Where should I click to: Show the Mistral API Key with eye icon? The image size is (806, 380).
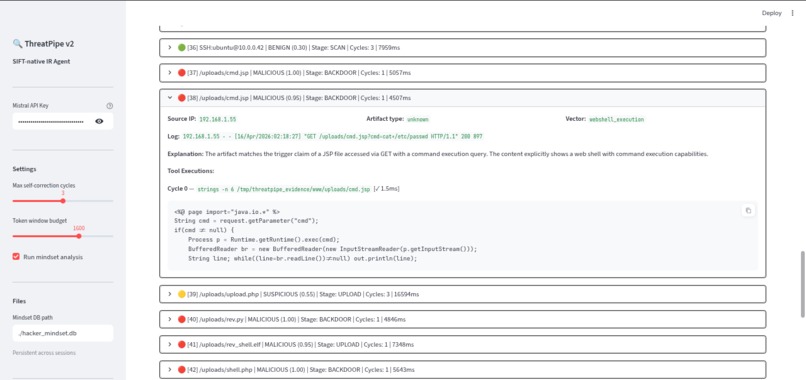click(99, 121)
